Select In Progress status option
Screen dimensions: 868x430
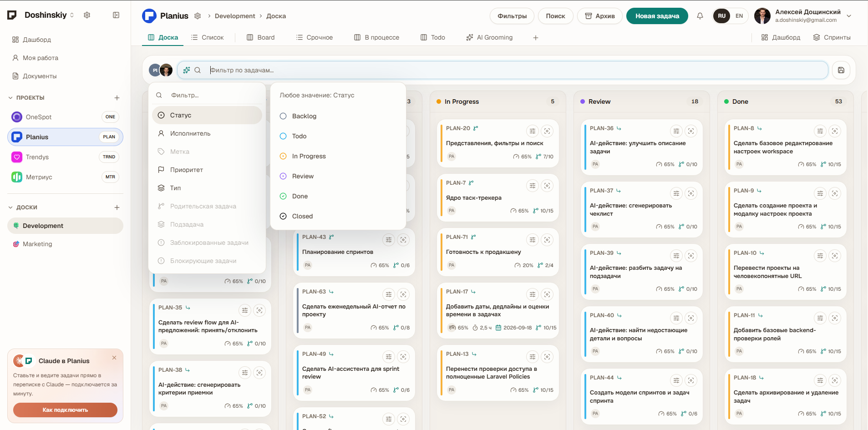pyautogui.click(x=338, y=156)
